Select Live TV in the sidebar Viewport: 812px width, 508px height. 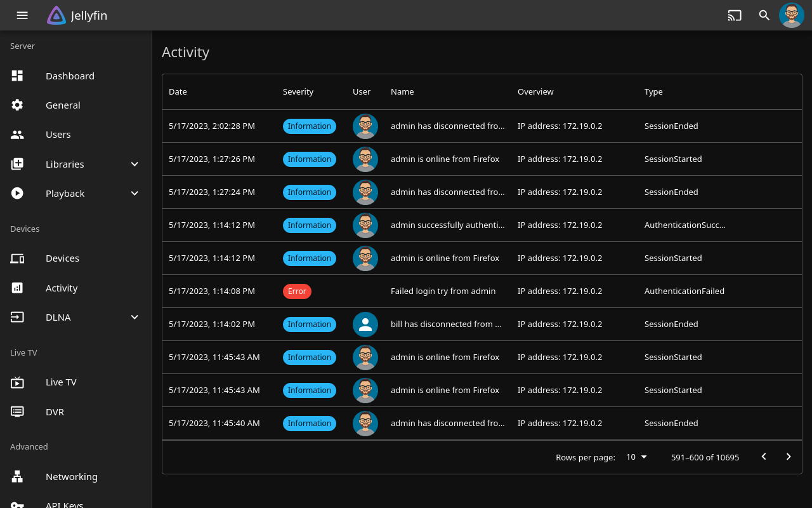click(61, 382)
